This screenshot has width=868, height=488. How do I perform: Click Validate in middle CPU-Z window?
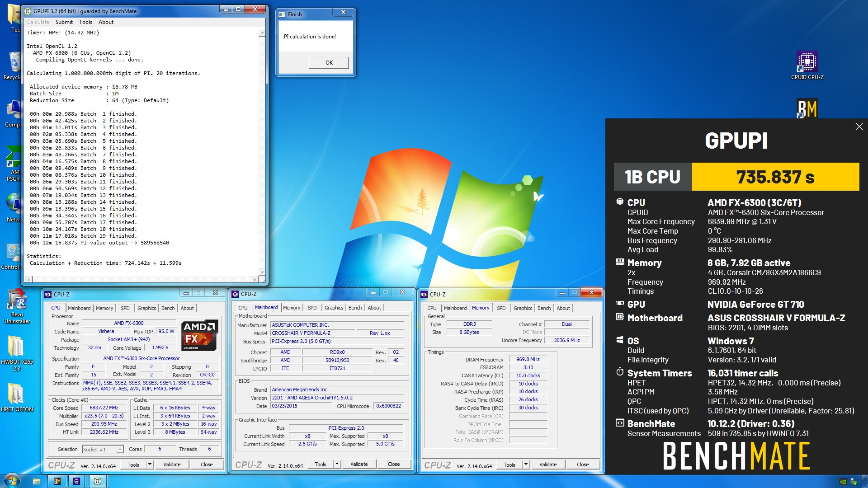(359, 464)
